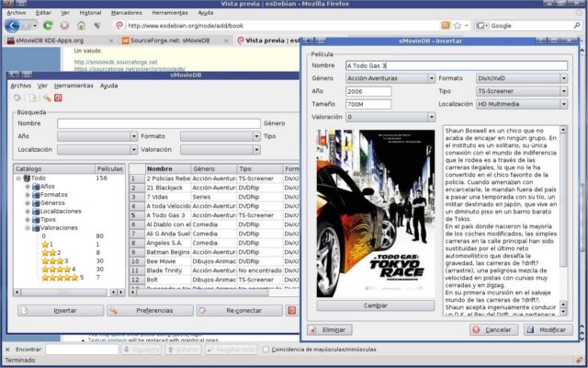Expand the Tipos tree node
588x368 pixels.
click(28, 219)
